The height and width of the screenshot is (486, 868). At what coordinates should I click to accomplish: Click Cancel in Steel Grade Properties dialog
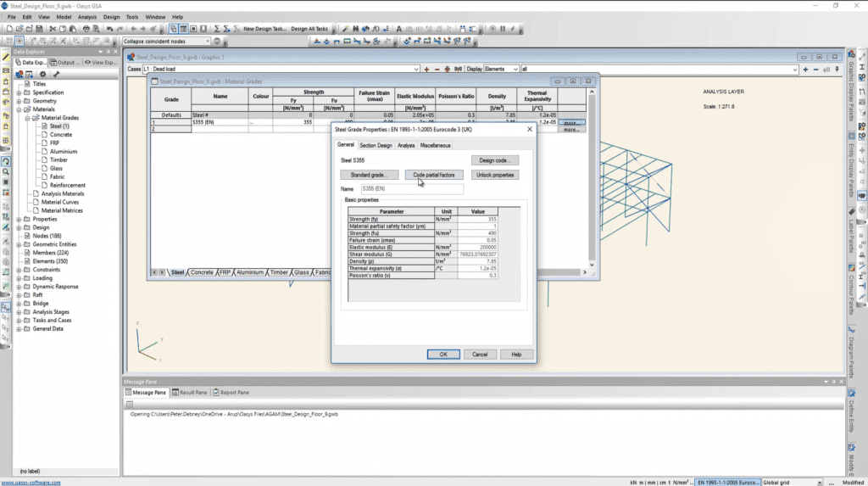[480, 355]
